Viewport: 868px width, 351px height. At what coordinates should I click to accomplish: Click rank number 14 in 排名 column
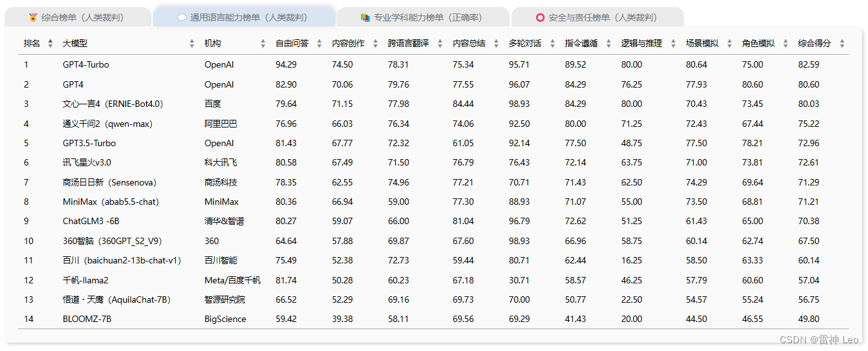(x=28, y=319)
